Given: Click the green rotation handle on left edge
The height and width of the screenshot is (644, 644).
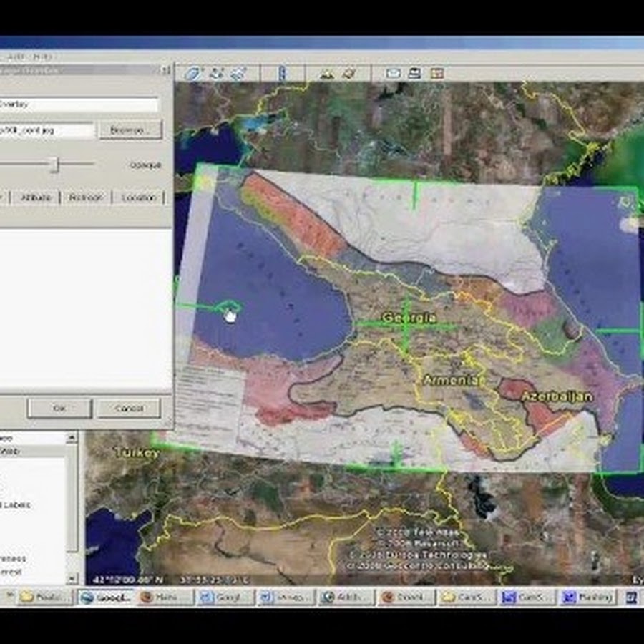Looking at the screenshot, I should tap(228, 306).
